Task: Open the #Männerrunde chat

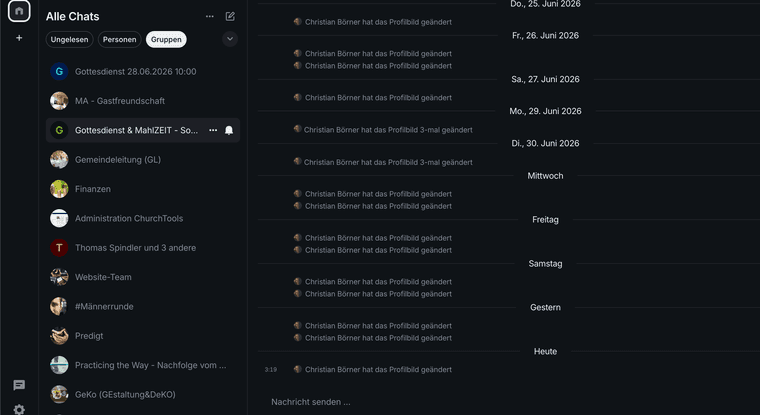Action: [143, 306]
